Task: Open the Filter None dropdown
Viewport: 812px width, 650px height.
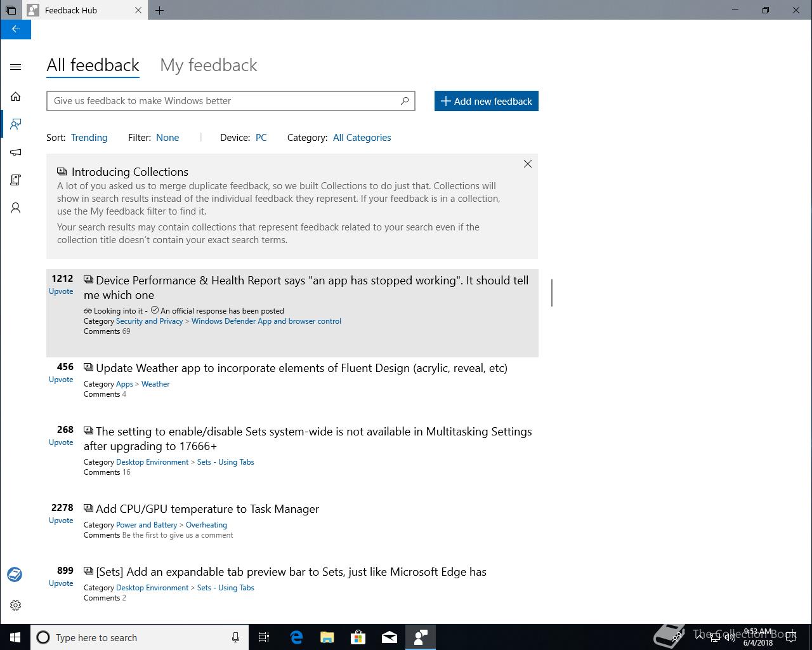Action: (167, 138)
